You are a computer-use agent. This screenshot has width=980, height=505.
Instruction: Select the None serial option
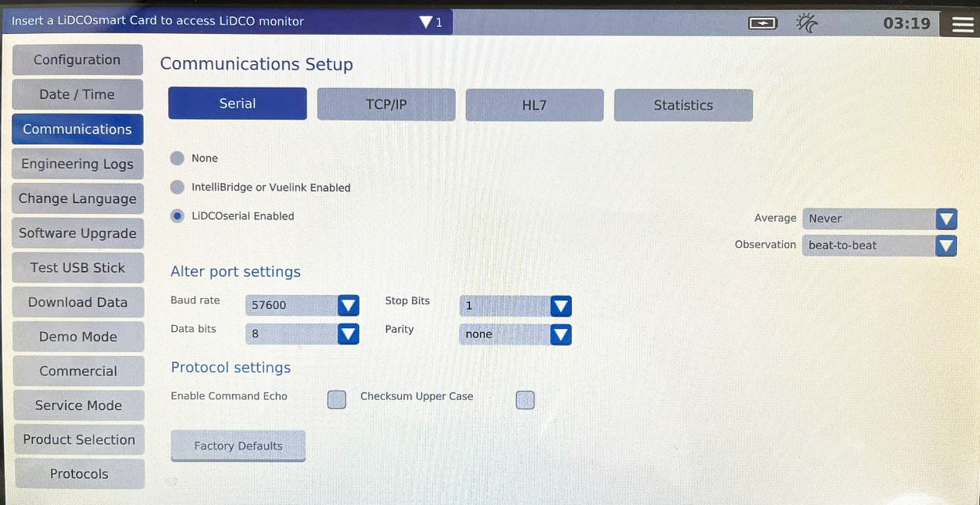[177, 158]
